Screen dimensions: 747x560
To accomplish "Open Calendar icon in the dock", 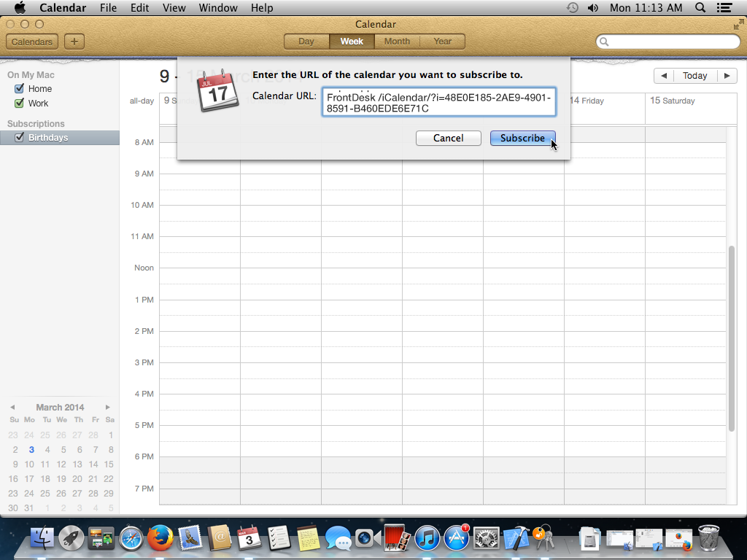I will (x=249, y=538).
